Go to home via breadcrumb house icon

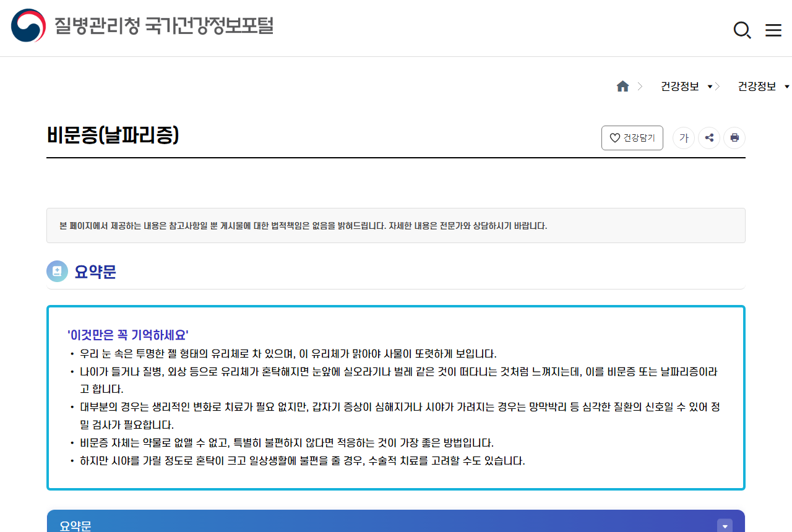pos(622,87)
